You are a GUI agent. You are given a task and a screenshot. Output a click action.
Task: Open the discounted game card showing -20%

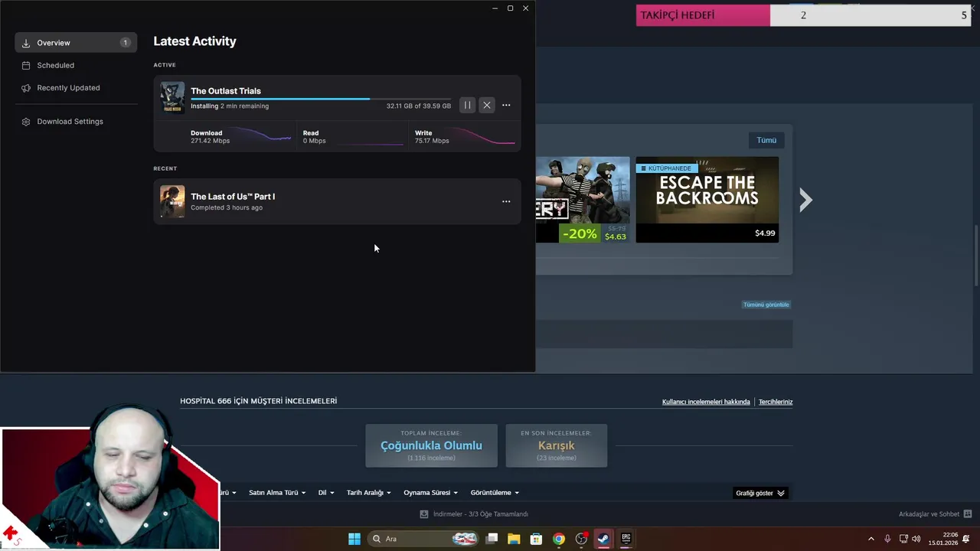click(x=583, y=200)
